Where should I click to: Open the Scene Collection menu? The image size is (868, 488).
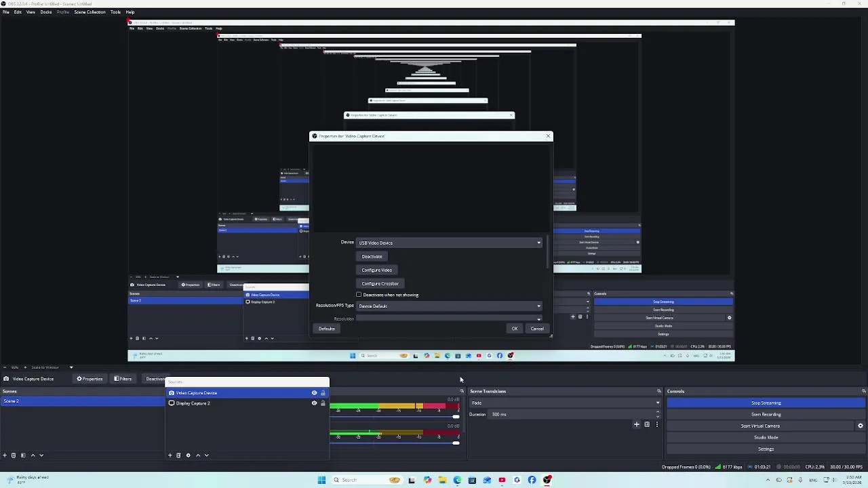[x=90, y=12]
